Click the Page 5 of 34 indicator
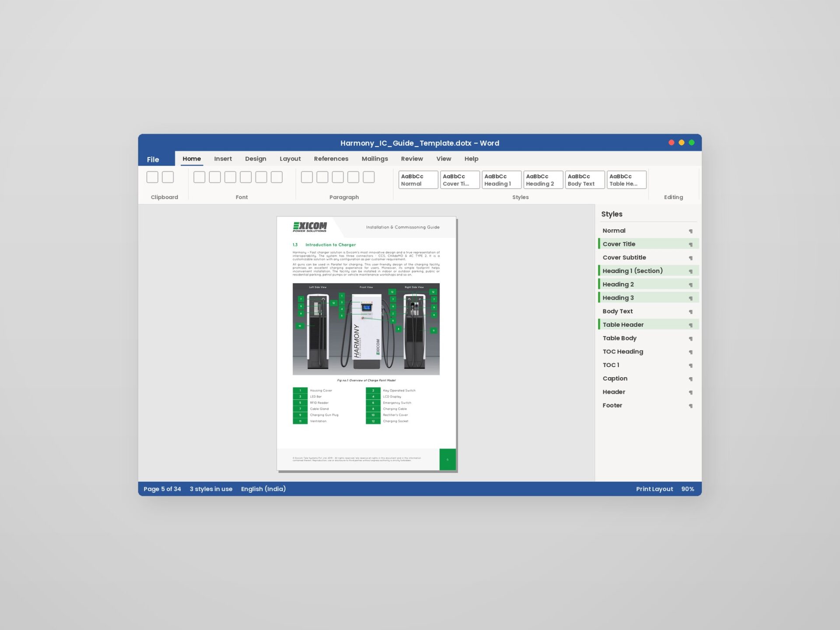Screen dimensions: 840x630 [x=162, y=489]
